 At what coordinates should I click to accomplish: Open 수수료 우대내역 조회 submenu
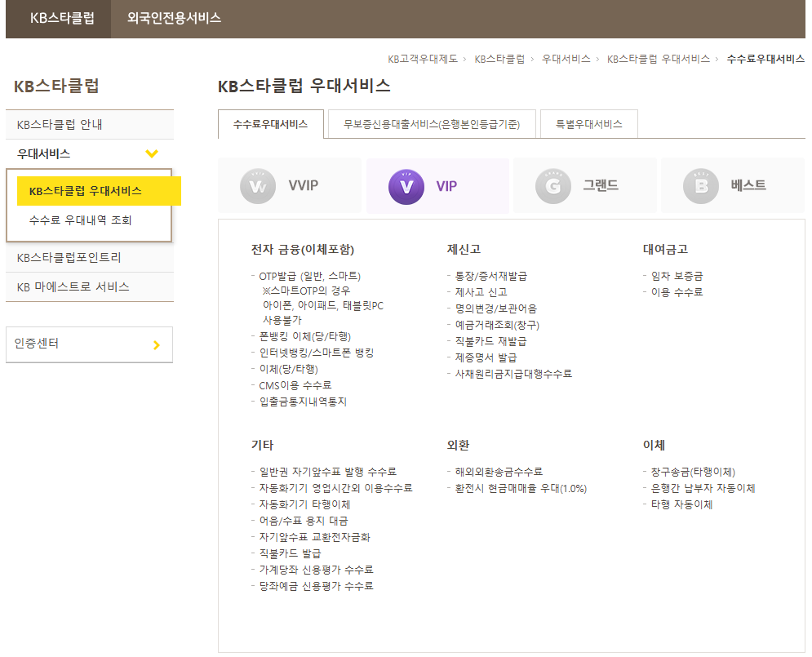coord(80,220)
